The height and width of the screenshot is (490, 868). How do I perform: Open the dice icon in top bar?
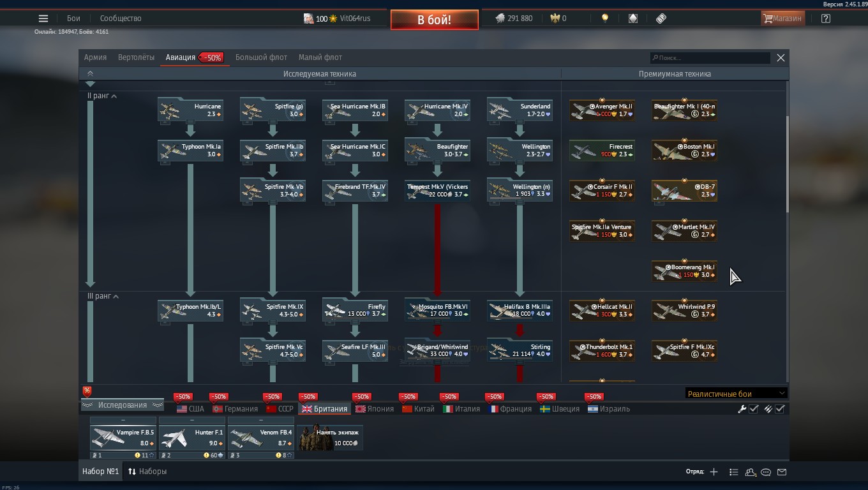pyautogui.click(x=633, y=19)
